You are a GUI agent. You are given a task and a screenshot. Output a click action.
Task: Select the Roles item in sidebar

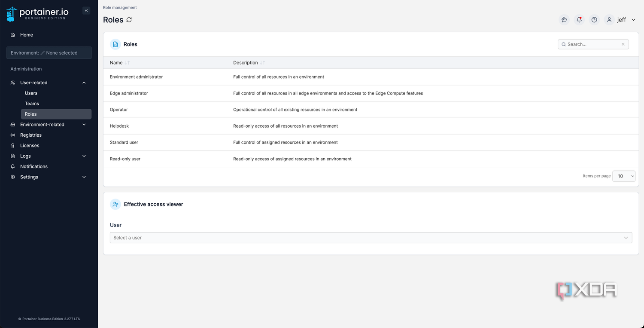point(56,114)
